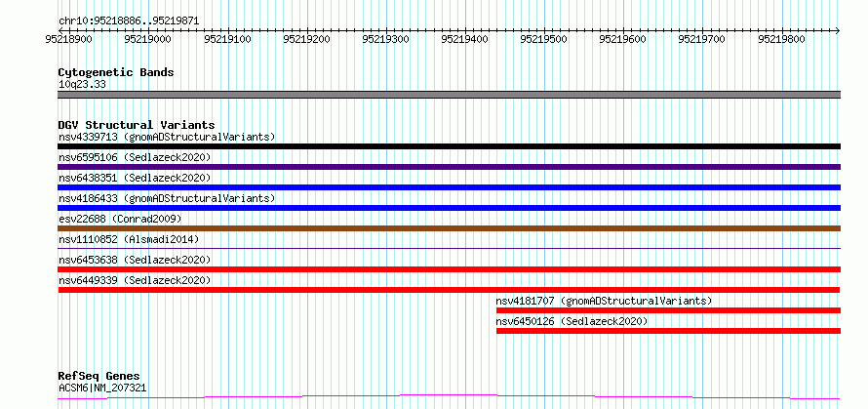Click ruler position 95219600
Screen dimensions: 868x409
coord(623,39)
